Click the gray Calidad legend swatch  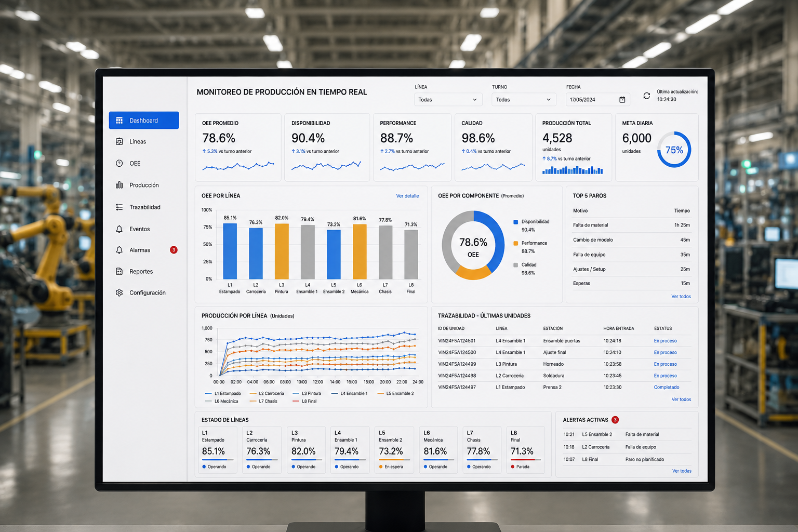(x=516, y=265)
